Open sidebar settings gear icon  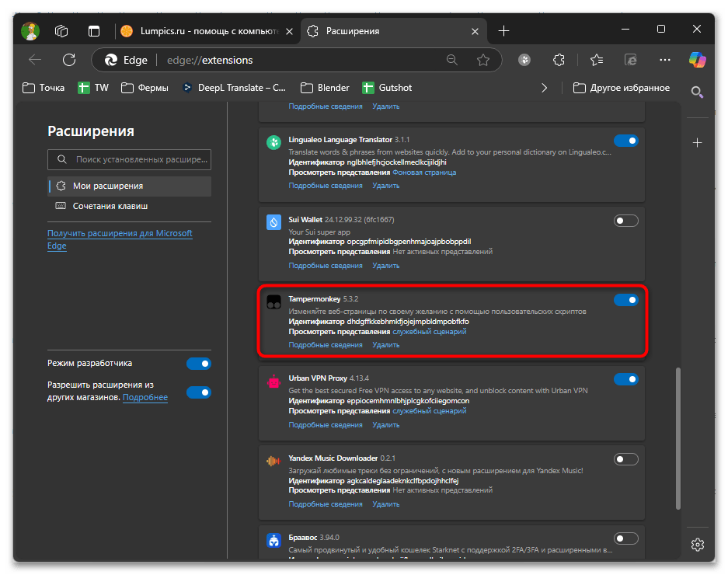[698, 545]
